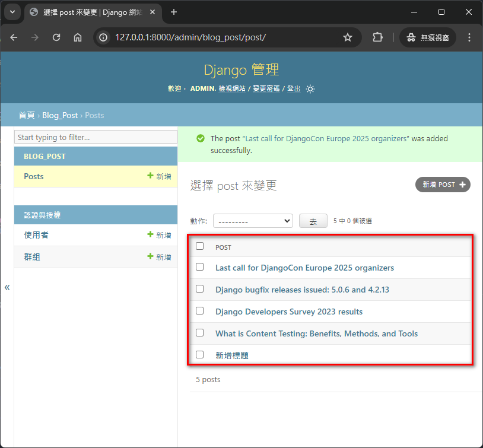Check the 新增標題 row checkbox
483x448 pixels.
pyautogui.click(x=199, y=355)
